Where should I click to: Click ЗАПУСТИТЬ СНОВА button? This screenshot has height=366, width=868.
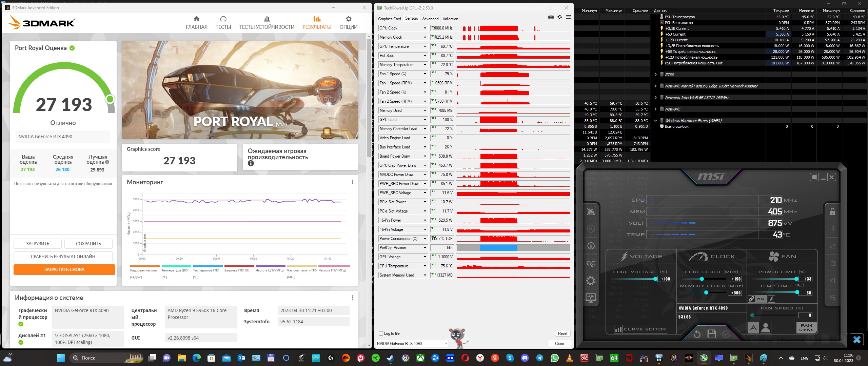point(64,269)
